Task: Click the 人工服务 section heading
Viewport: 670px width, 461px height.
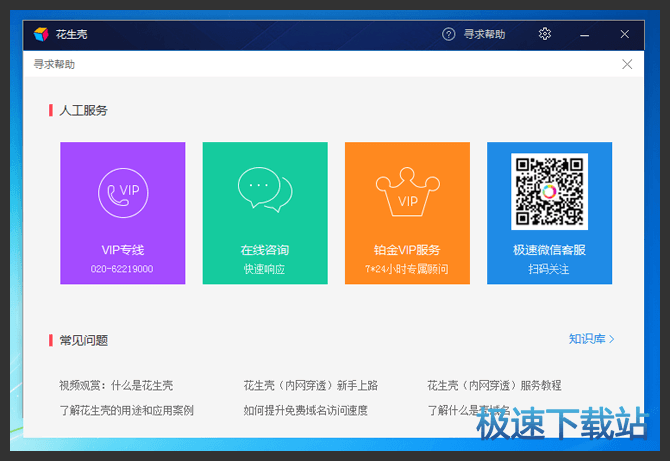Action: point(83,111)
